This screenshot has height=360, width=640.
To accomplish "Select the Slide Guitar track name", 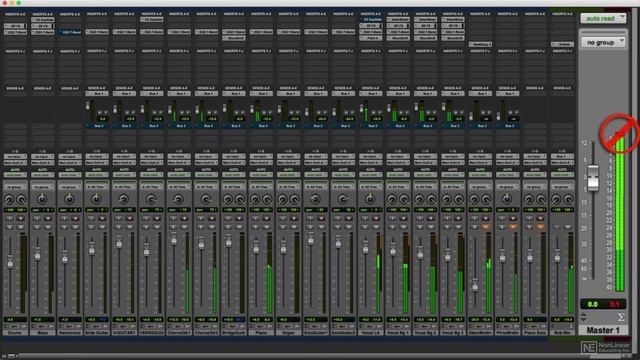I will click(97, 333).
